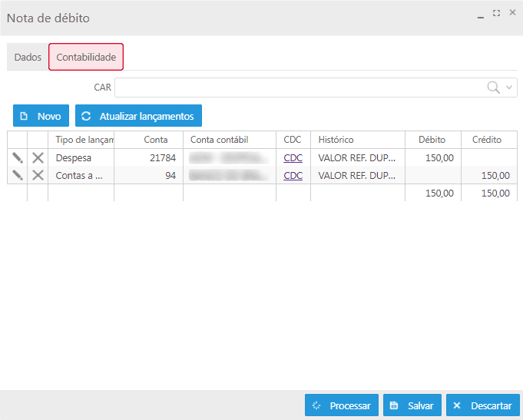The height and width of the screenshot is (420, 523).
Task: Edit the Contas a row pencil icon
Action: tap(18, 175)
